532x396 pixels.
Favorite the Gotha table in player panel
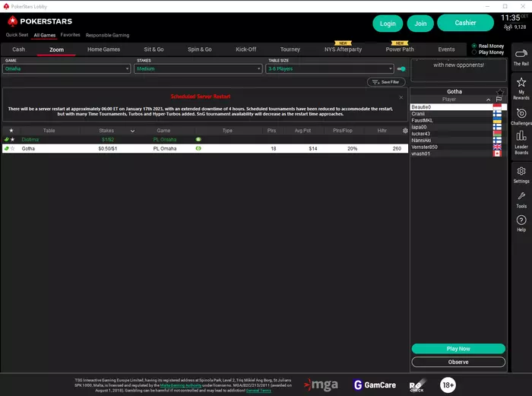pyautogui.click(x=500, y=92)
